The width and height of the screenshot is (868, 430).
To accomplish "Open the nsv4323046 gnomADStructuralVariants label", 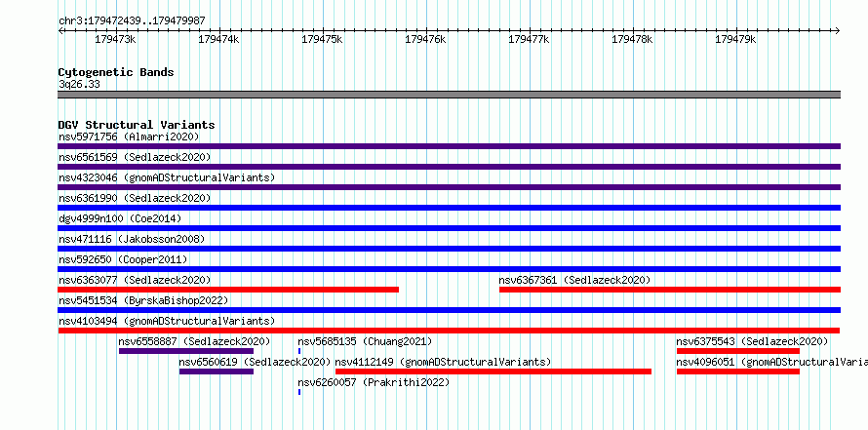I will 167,177.
